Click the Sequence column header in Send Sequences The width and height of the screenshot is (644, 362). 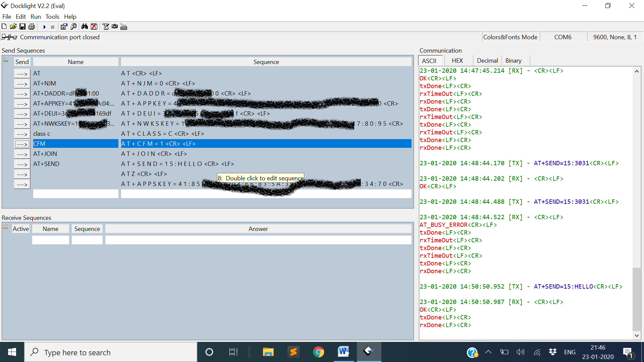(266, 62)
